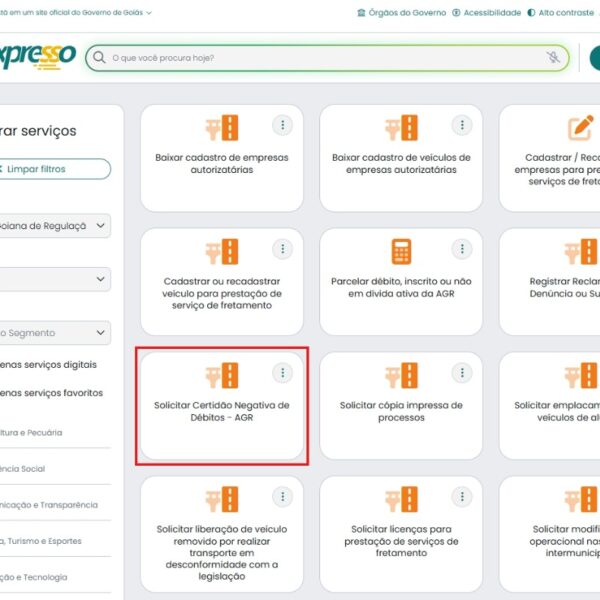Click the dark green round button beside search bar
The height and width of the screenshot is (600, 600).
[595, 58]
